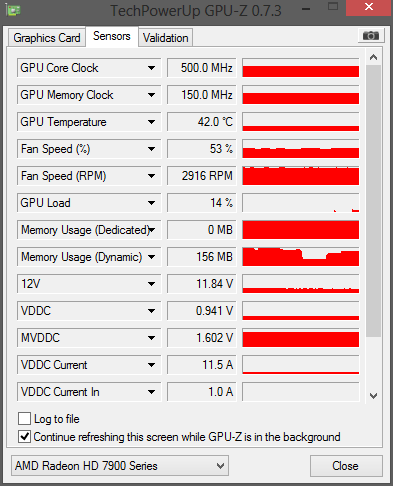Click the Close button
This screenshot has height=486, width=393.
click(x=346, y=466)
